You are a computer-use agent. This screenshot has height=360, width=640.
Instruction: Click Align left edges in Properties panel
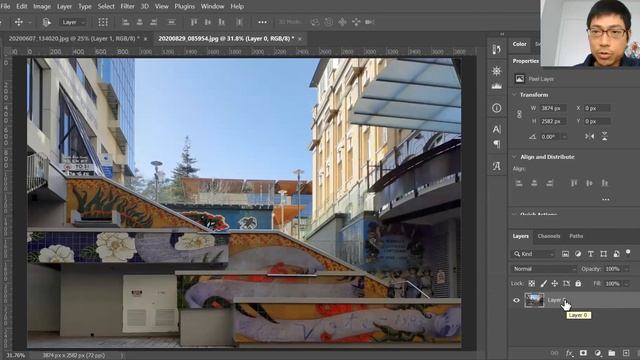pyautogui.click(x=519, y=183)
